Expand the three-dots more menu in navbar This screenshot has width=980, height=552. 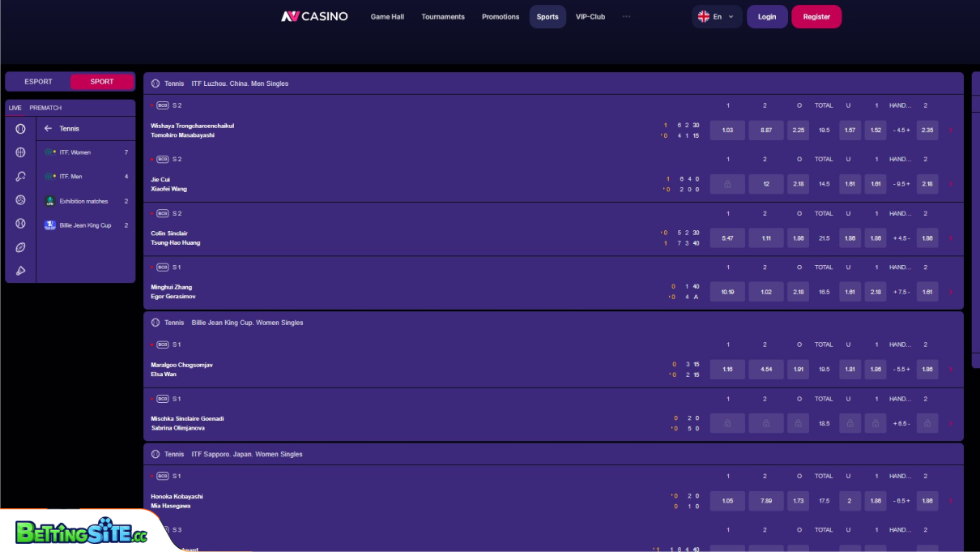pos(626,16)
